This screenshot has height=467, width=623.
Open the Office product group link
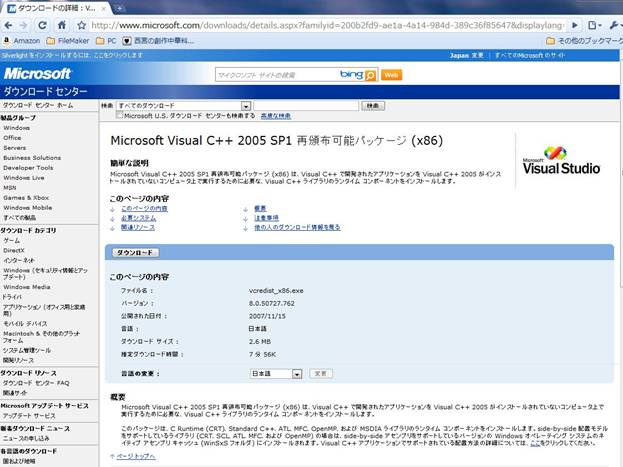12,138
